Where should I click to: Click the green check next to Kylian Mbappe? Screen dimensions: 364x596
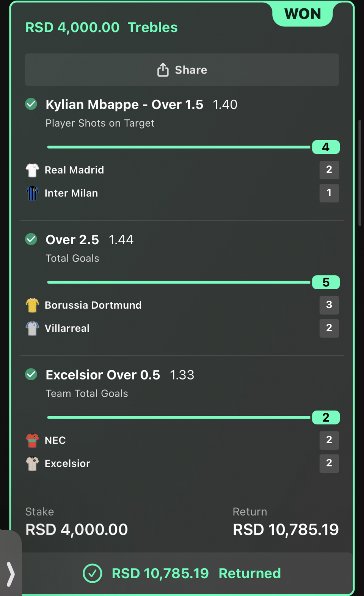coord(31,104)
